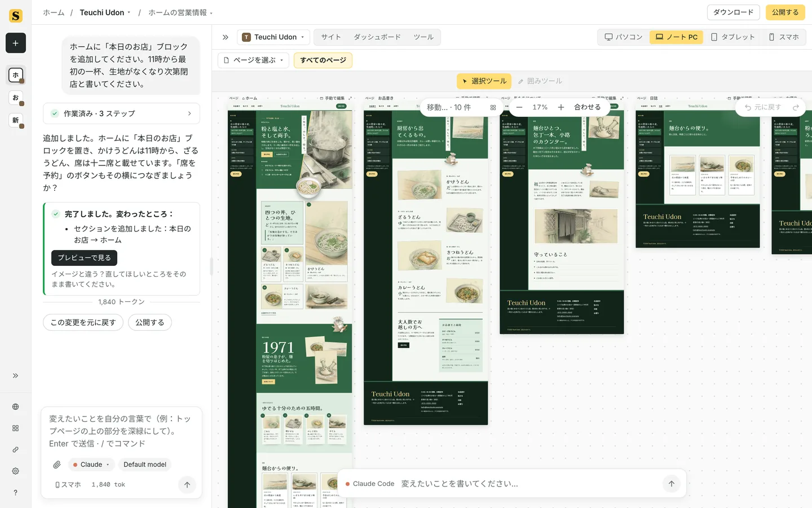Open the Teuchi Udon breadcrumb dropdown
This screenshot has width=812, height=508.
click(x=105, y=12)
